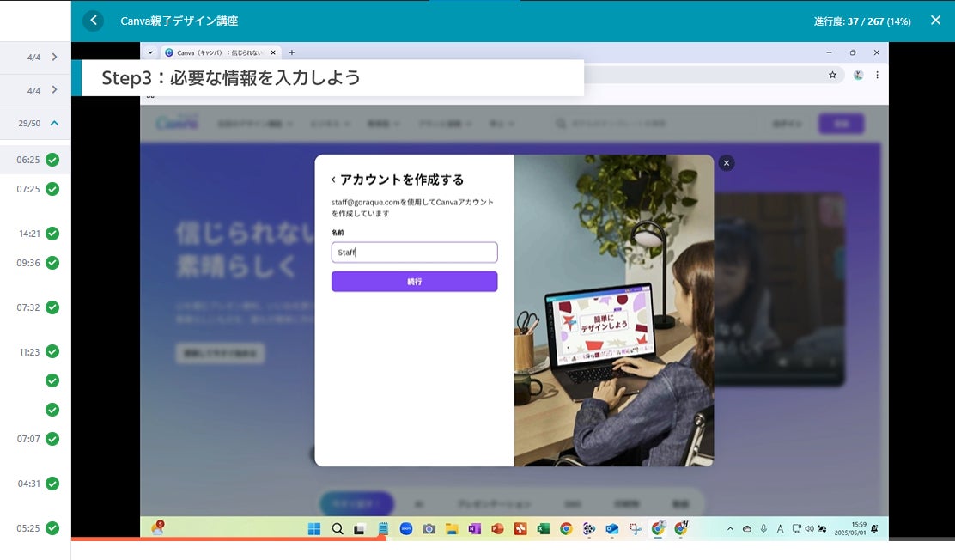The width and height of the screenshot is (955, 560).
Task: Open Chrome's tab search dropdown arrow
Action: pyautogui.click(x=149, y=52)
